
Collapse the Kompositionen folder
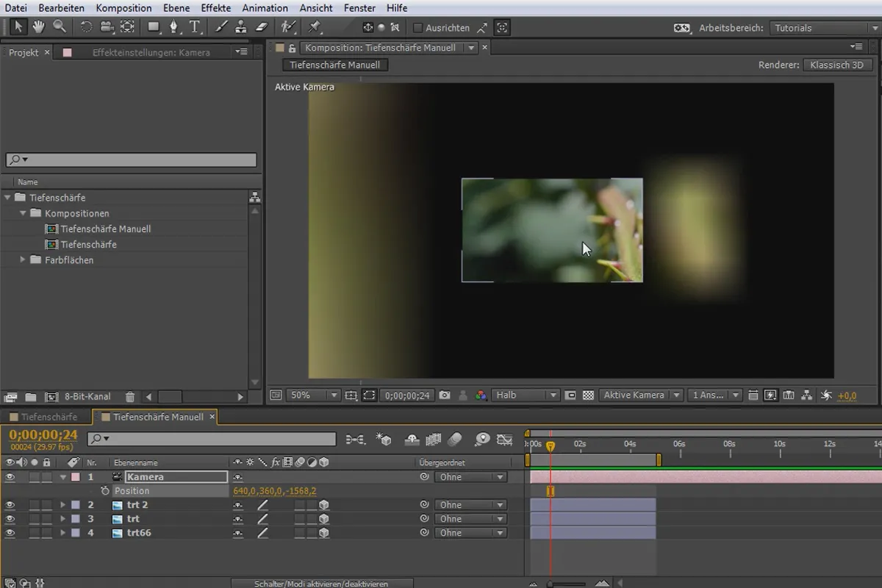coord(24,213)
